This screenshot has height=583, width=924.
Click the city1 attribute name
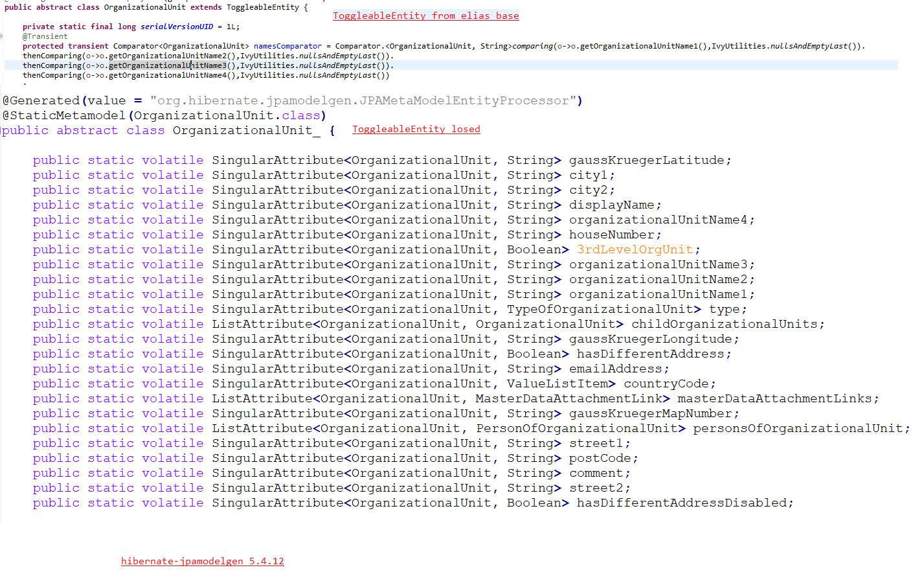coord(588,175)
